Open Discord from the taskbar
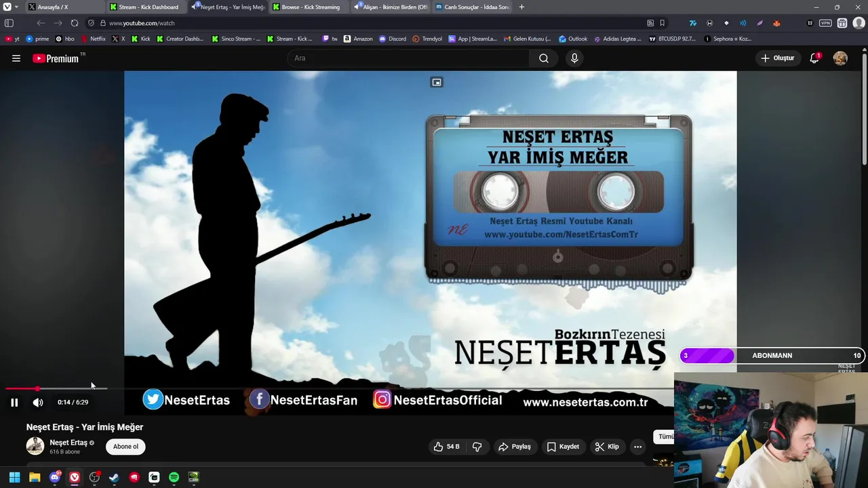This screenshot has width=868, height=488. coord(55,477)
